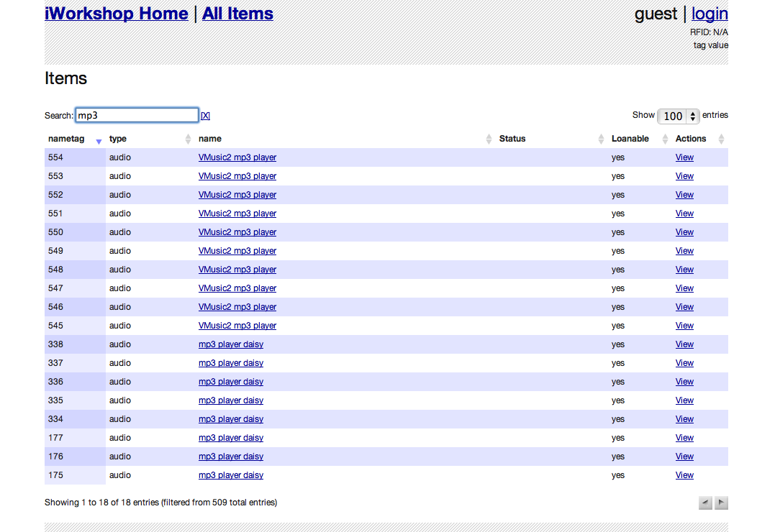Click View for item 552
Image resolution: width=775 pixels, height=532 pixels.
tap(684, 195)
